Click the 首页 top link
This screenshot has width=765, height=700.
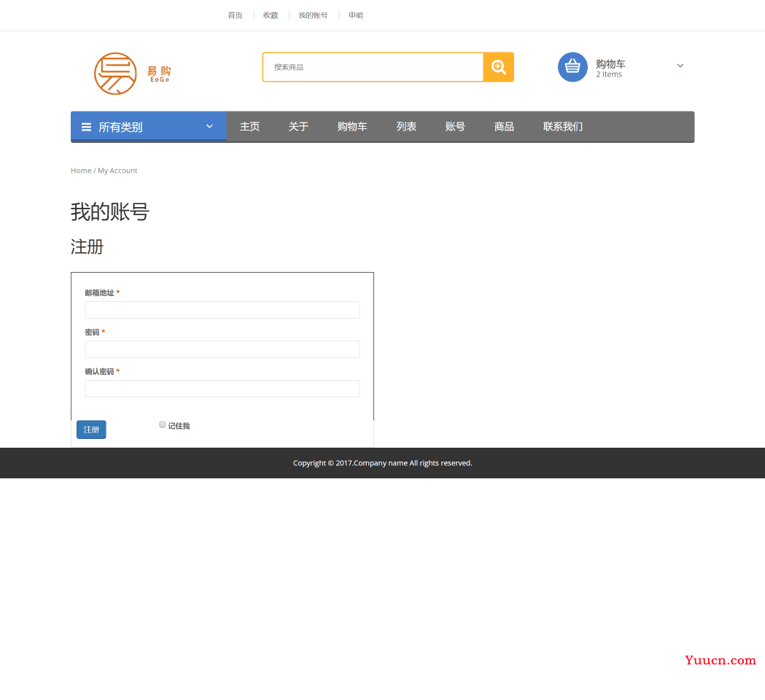pos(235,15)
